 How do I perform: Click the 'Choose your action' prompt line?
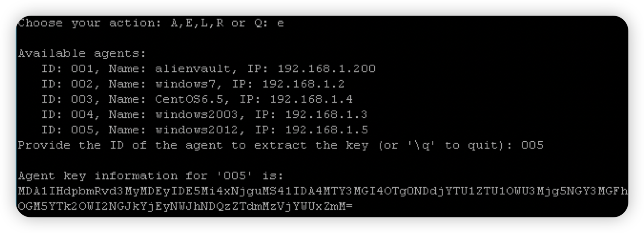(x=151, y=23)
